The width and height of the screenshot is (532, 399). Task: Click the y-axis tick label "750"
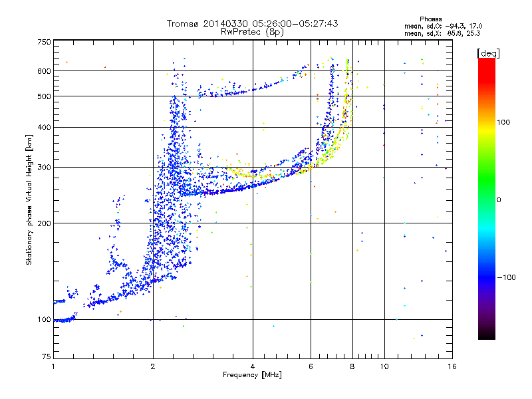[45, 42]
